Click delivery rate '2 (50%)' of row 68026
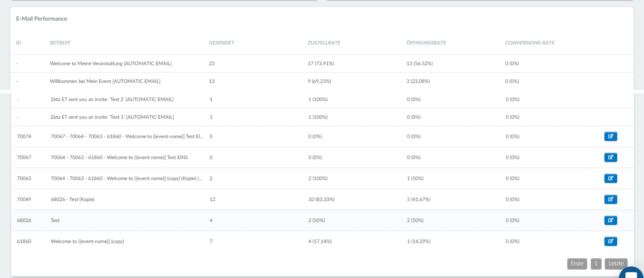Viewport: 644px width, 278px height. point(316,220)
